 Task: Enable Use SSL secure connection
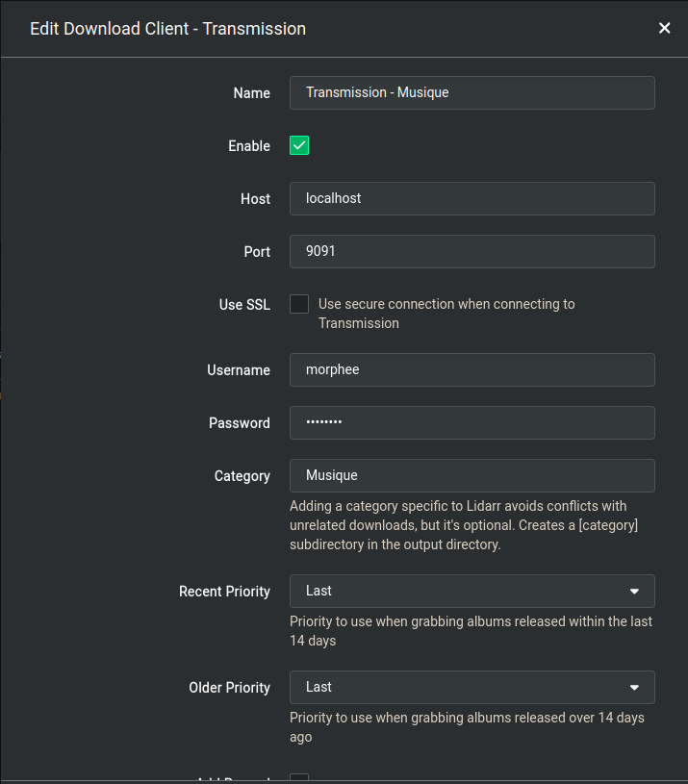298,303
